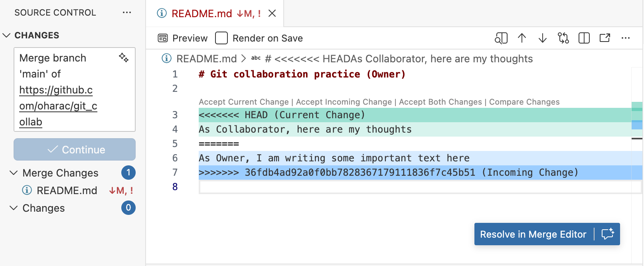Open Source Control more actions menu
Screen dimensions: 644x266
pos(127,12)
